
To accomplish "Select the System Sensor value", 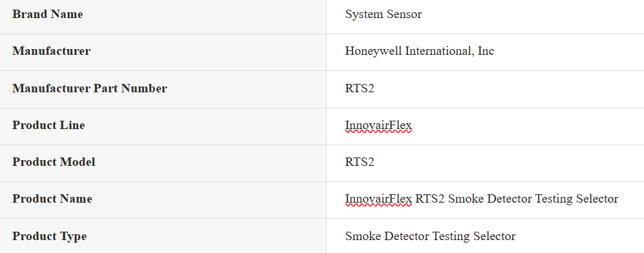I will click(383, 14).
